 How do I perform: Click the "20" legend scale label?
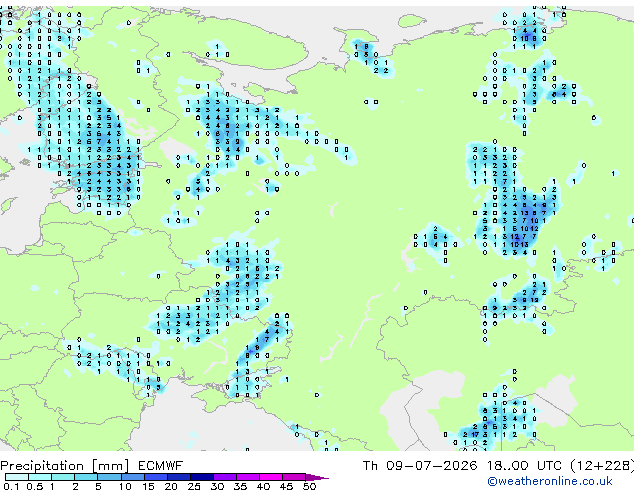tap(171, 486)
